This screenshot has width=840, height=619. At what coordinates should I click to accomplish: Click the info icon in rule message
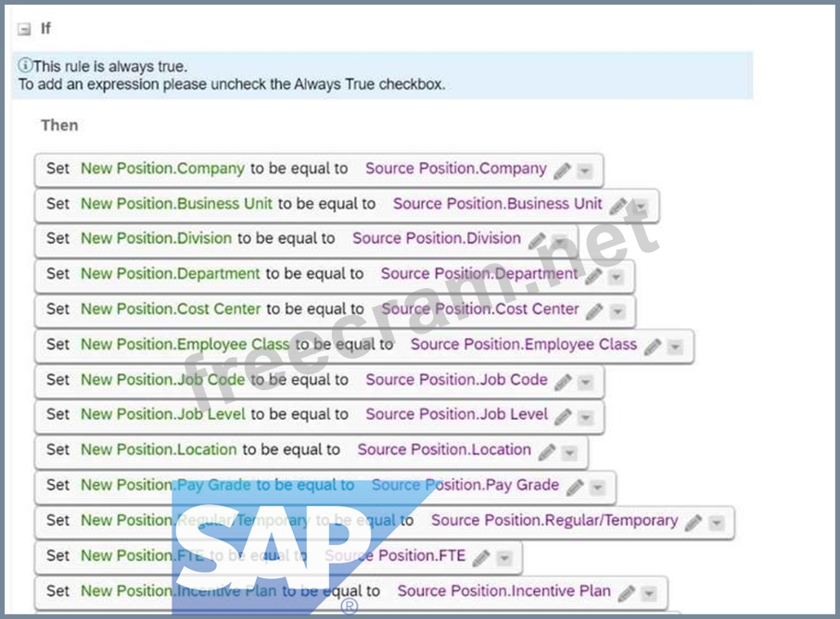click(x=25, y=67)
